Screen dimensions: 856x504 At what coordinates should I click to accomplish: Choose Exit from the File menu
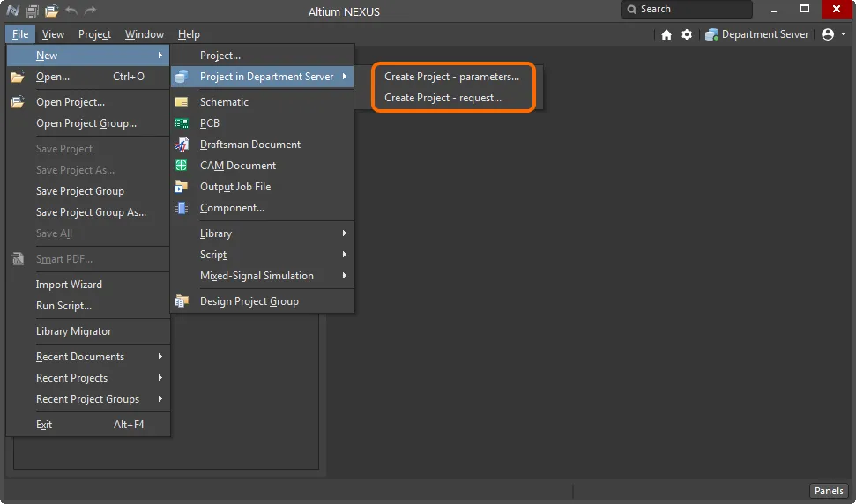click(88, 425)
